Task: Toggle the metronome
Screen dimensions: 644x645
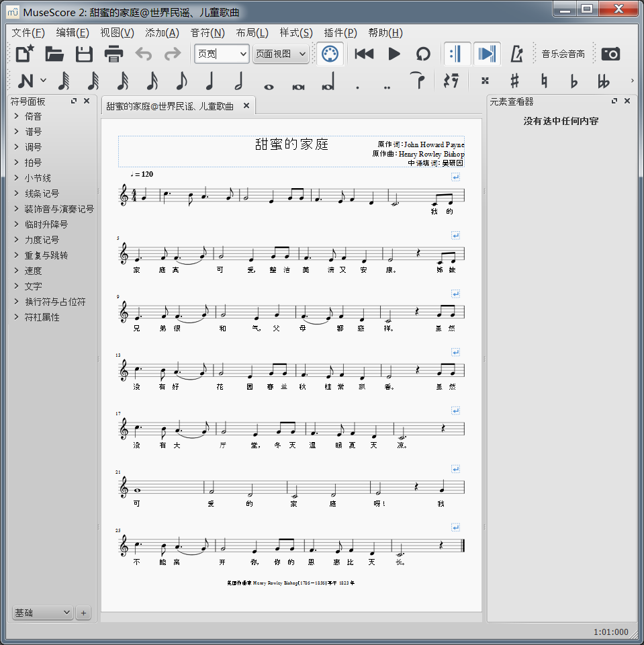Action: tap(516, 54)
